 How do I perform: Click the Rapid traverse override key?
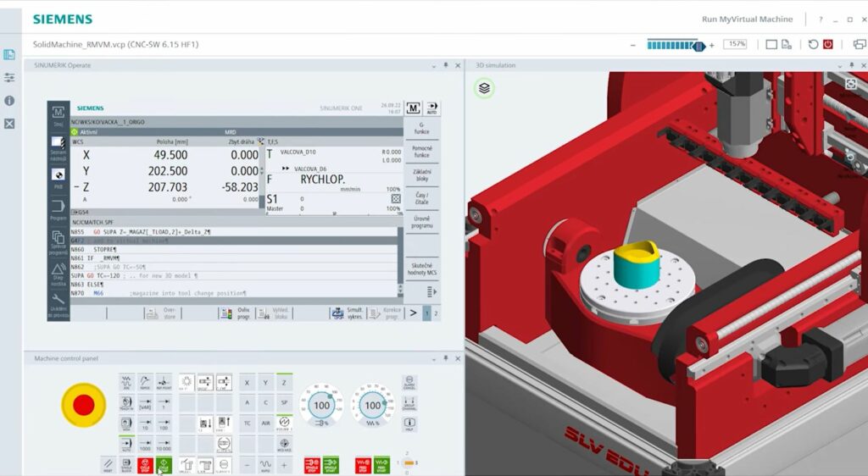[265, 465]
